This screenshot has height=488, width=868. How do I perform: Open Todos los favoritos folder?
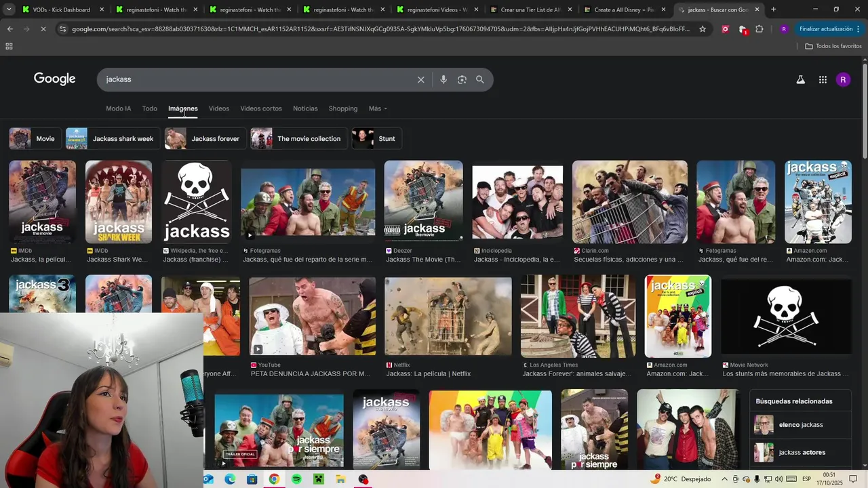point(833,46)
